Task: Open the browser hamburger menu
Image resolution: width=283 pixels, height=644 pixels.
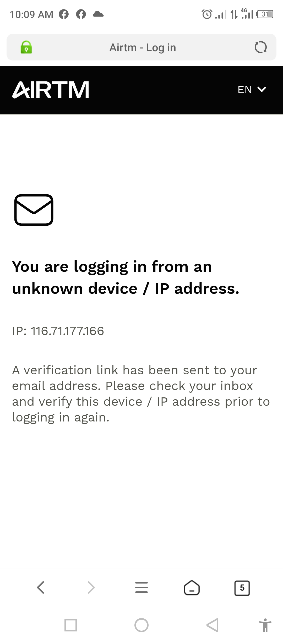Action: (x=141, y=587)
